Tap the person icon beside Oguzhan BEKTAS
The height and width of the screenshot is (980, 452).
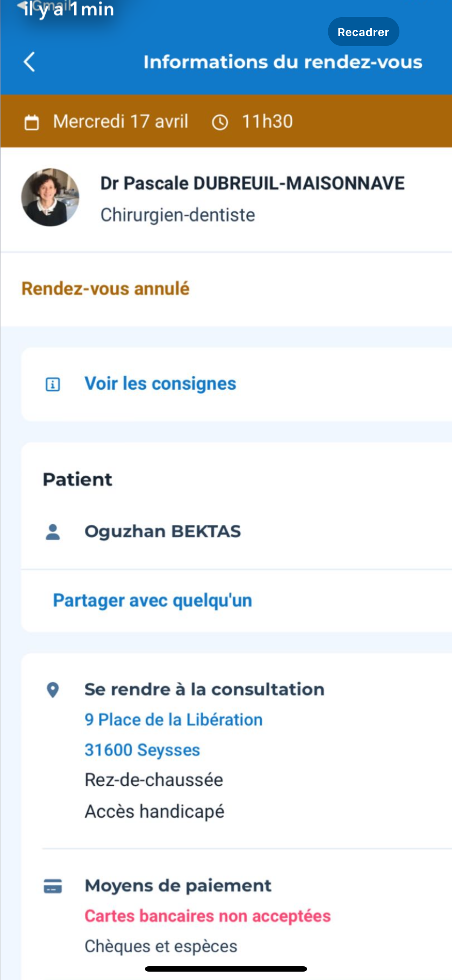(x=53, y=532)
